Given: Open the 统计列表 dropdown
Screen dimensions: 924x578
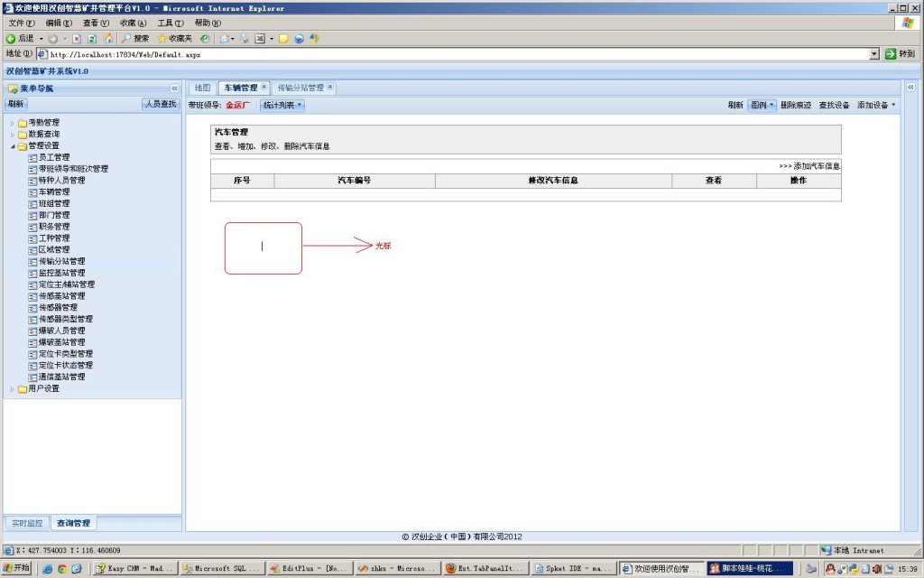Looking at the screenshot, I should click(x=282, y=105).
